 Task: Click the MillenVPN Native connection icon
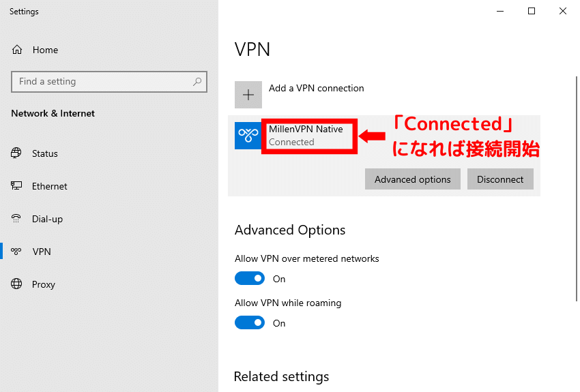pos(248,136)
